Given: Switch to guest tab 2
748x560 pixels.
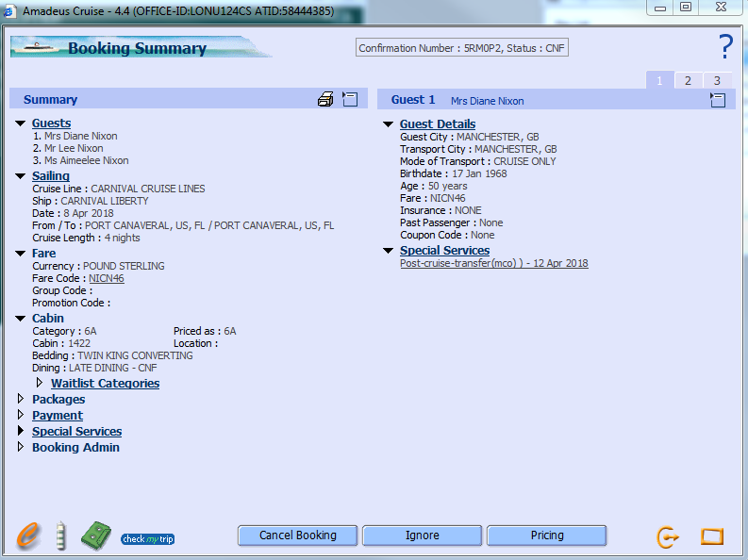Looking at the screenshot, I should click(688, 80).
